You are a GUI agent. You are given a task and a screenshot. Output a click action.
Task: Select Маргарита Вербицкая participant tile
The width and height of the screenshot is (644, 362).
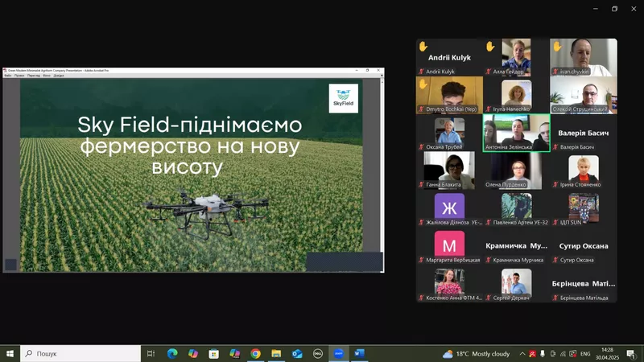[x=449, y=246]
